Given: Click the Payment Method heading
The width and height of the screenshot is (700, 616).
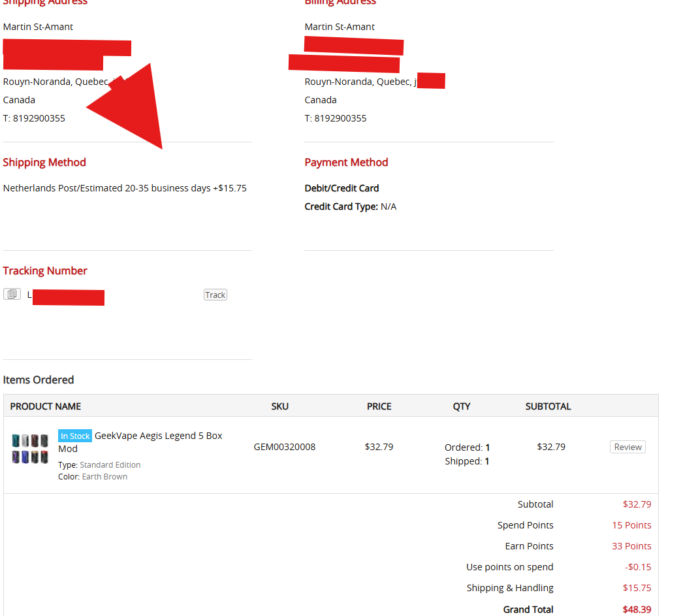Looking at the screenshot, I should point(346,162).
